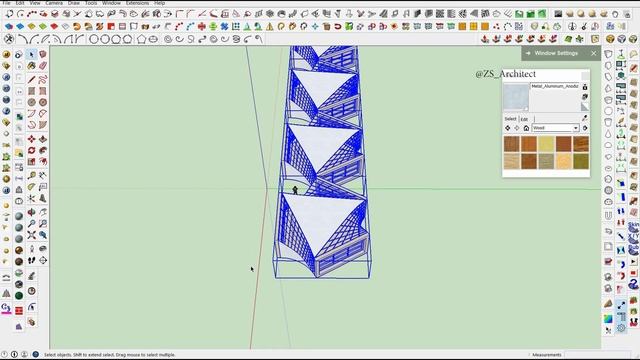
Task: Choose the Freehand squiggle tool
Action: click(43, 79)
